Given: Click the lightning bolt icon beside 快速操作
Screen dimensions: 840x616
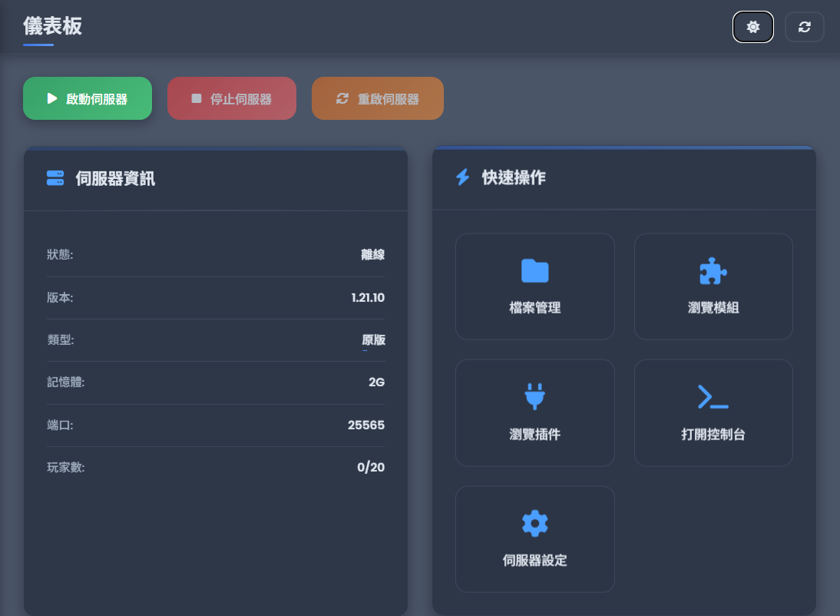Looking at the screenshot, I should tap(461, 177).
